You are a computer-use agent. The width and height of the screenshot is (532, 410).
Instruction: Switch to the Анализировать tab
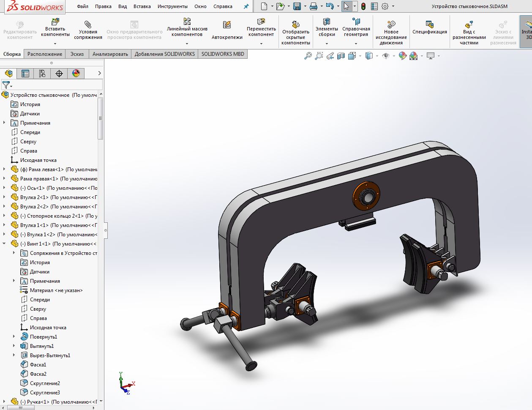coord(110,54)
